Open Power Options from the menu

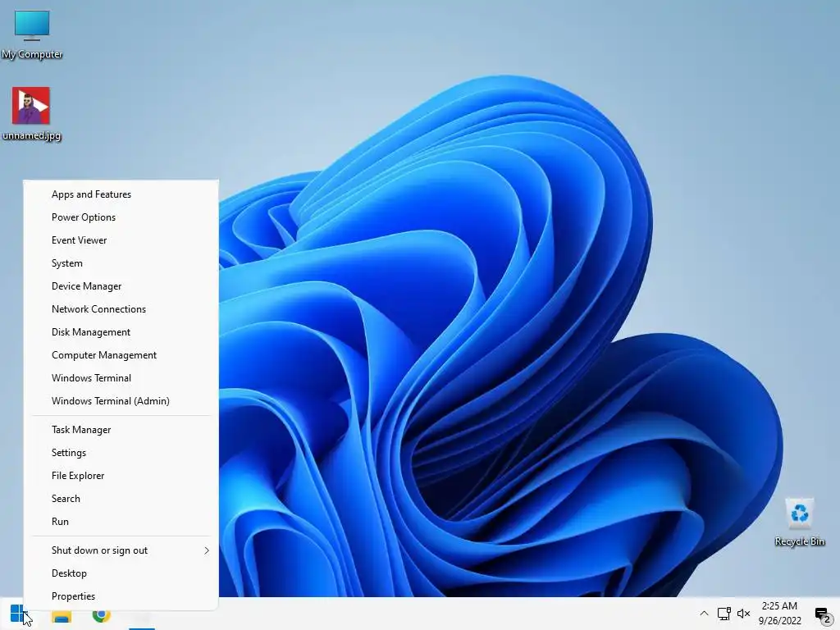tap(121, 217)
